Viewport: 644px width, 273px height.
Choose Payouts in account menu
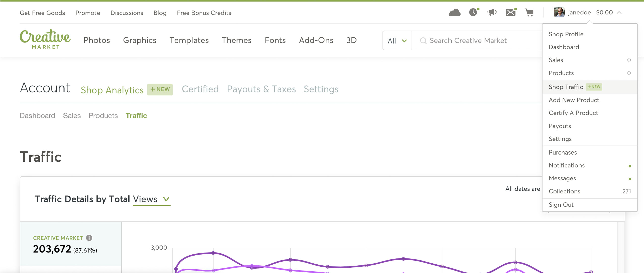(590, 126)
